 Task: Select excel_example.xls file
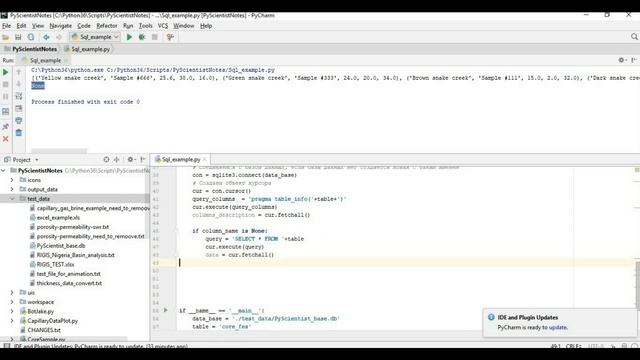[x=58, y=218]
